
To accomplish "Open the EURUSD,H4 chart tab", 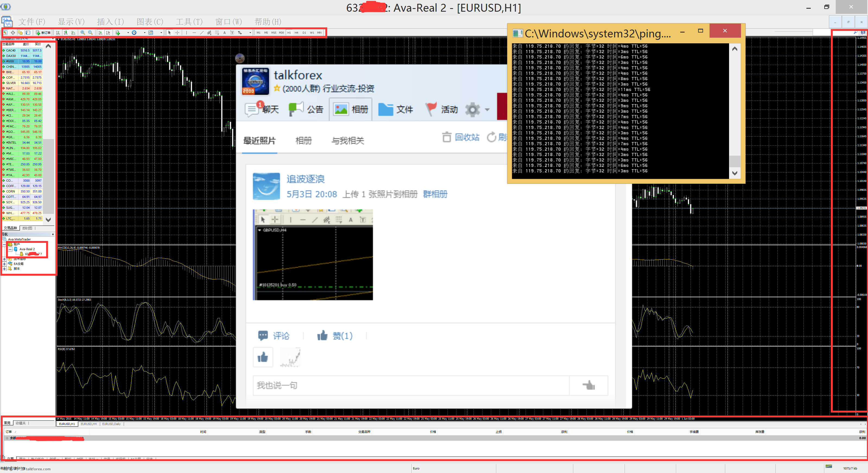I will point(89,424).
